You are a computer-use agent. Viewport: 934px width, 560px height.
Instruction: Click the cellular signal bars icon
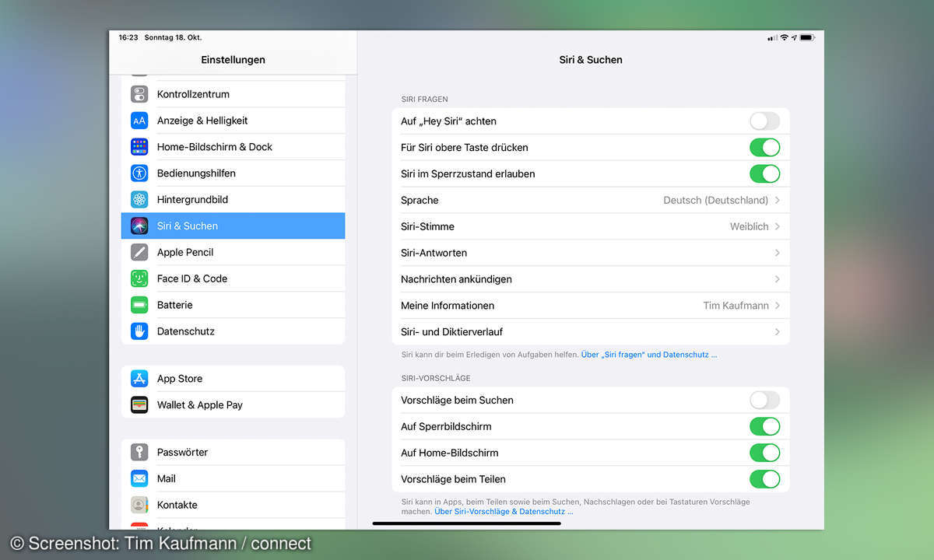(772, 37)
